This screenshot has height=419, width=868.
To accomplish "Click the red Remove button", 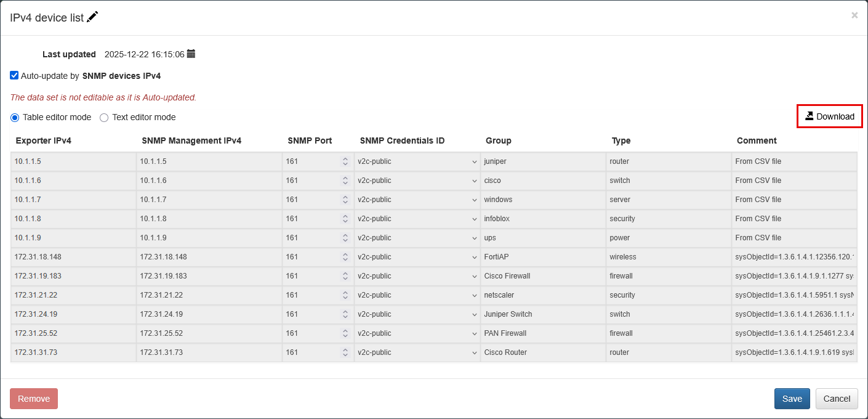I will pyautogui.click(x=34, y=399).
